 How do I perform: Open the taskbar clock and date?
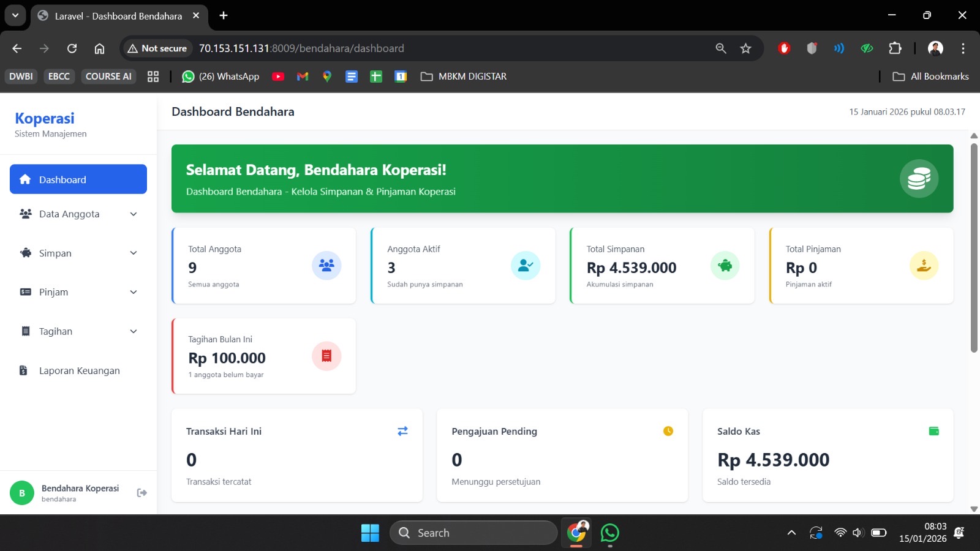[x=923, y=533]
